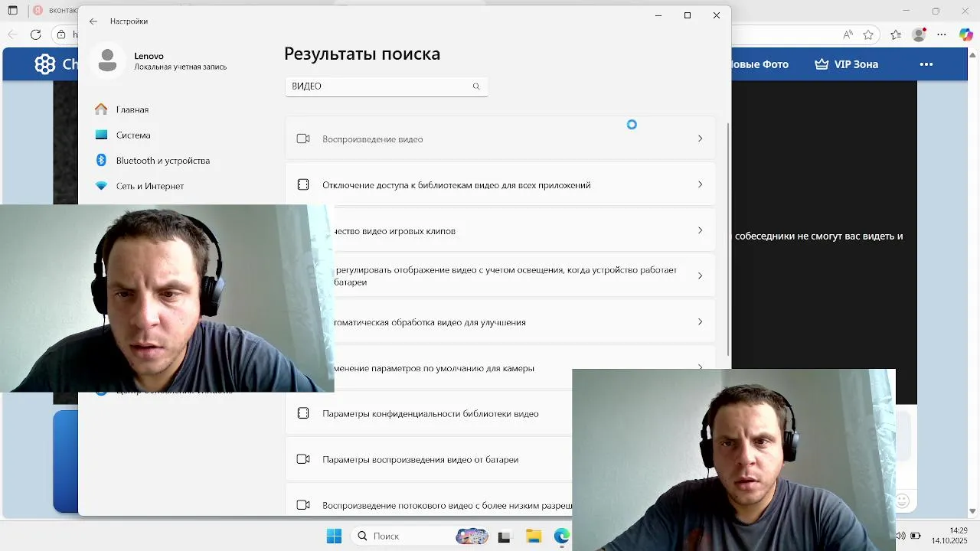Screen dimensions: 980x551
Task: Open Отключение доступа к библиотекам видео result
Action: [500, 184]
